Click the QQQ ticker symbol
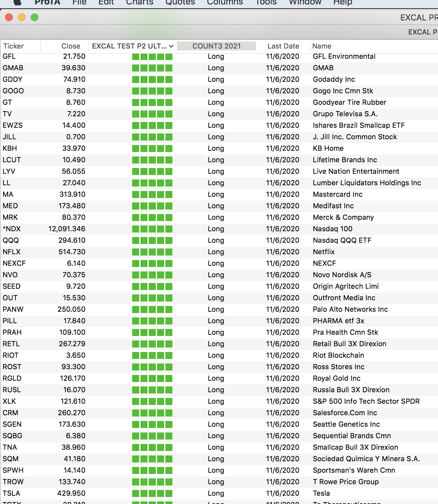This screenshot has height=504, width=438. pos(11,241)
